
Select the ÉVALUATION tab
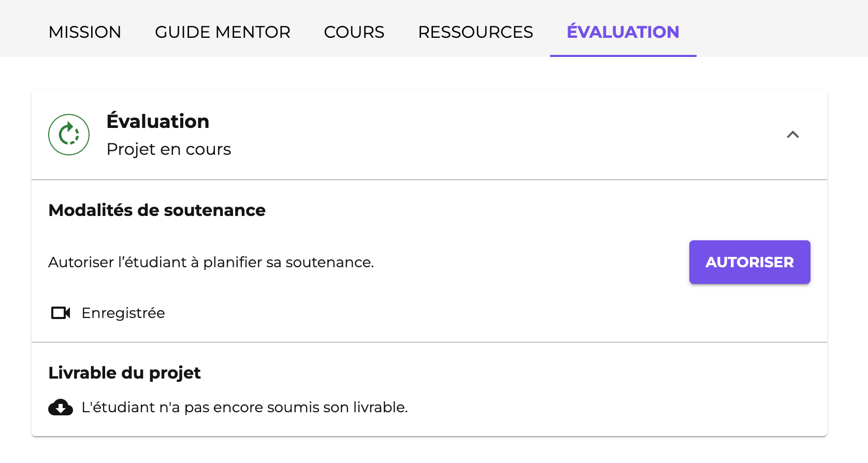[x=623, y=32]
